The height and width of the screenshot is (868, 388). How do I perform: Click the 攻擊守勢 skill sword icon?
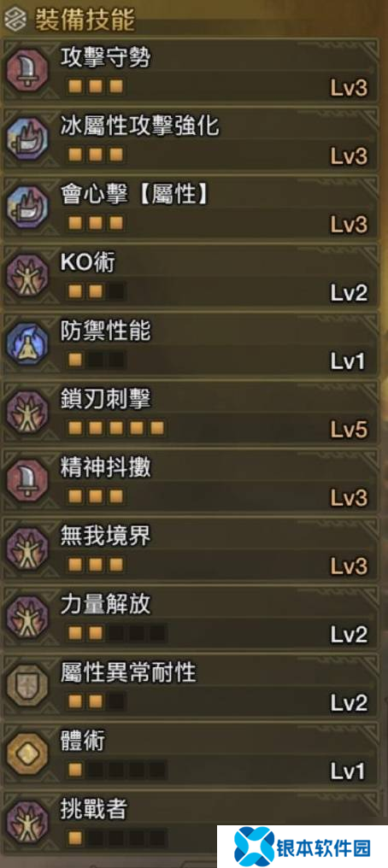(27, 70)
